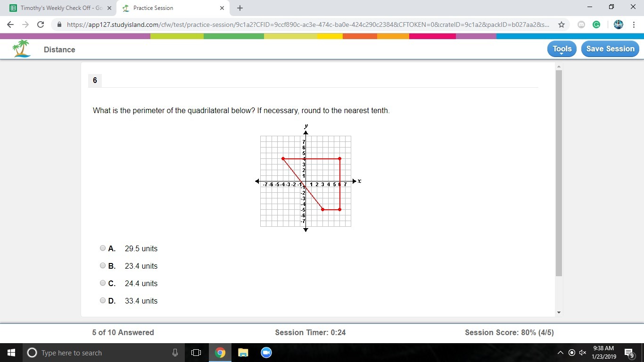Click the 'Distance' topic title
The width and height of the screenshot is (644, 362).
click(59, 49)
